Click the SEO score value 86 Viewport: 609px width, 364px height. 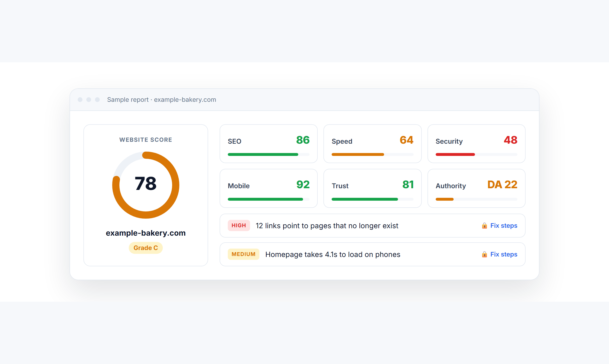coord(303,140)
